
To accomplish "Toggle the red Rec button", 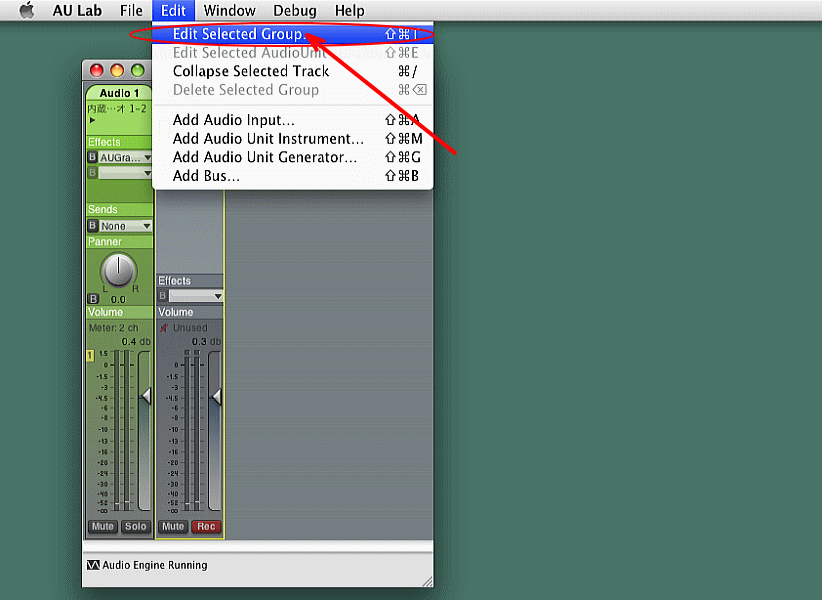I will (x=206, y=526).
